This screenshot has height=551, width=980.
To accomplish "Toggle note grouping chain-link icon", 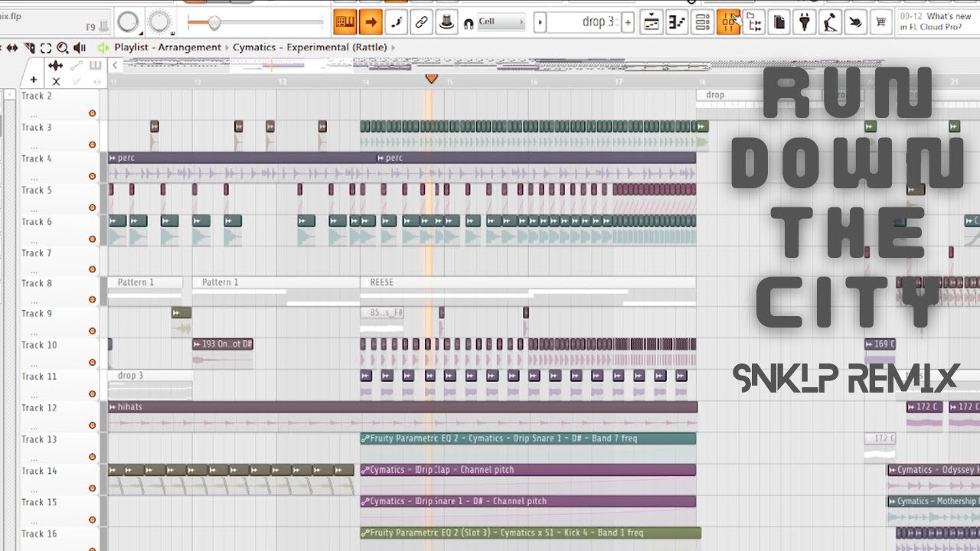I will [x=421, y=22].
